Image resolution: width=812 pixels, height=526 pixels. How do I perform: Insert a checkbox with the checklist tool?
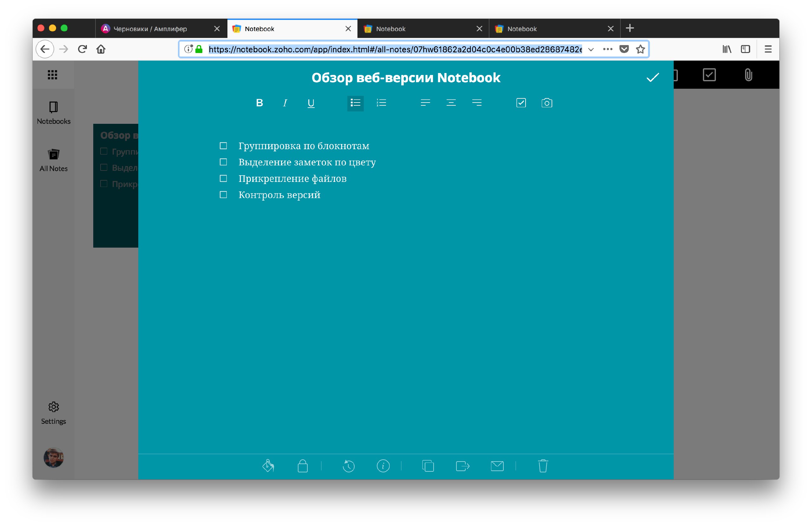tap(521, 103)
